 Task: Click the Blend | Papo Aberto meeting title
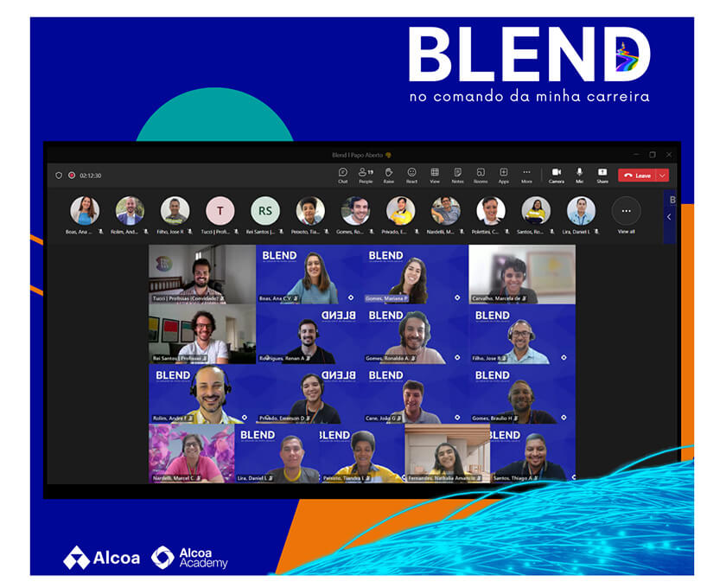point(361,156)
